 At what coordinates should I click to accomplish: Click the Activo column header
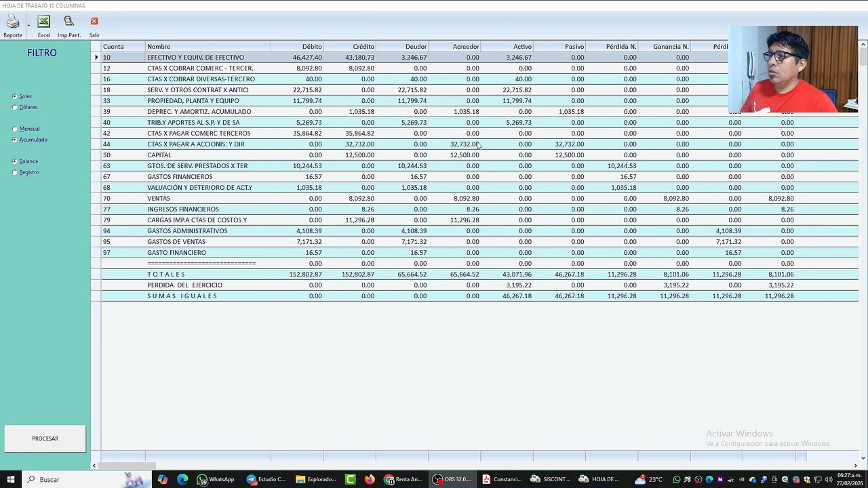[x=507, y=47]
